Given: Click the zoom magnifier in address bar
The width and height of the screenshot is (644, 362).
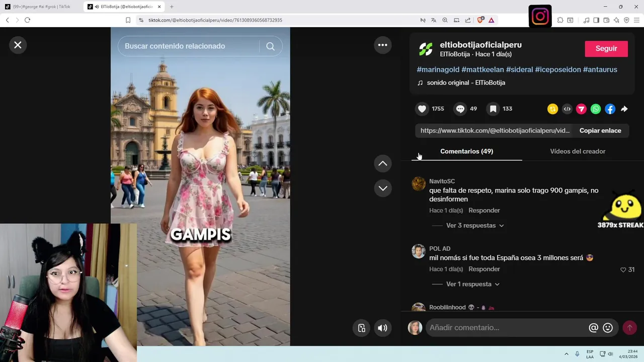Looking at the screenshot, I should 445,20.
